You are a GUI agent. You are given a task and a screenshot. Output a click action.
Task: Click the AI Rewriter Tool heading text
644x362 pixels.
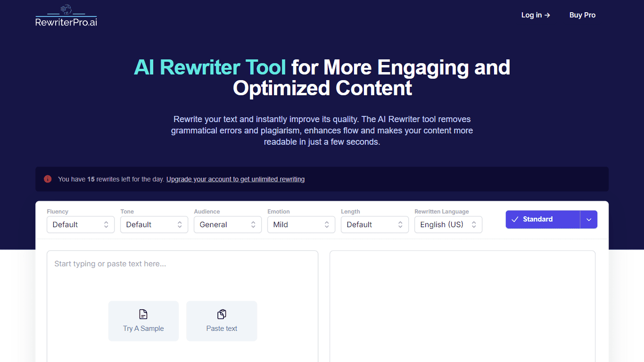tap(210, 67)
